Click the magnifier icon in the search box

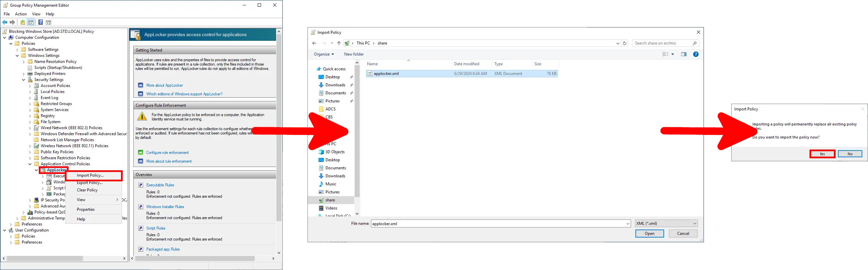695,43
